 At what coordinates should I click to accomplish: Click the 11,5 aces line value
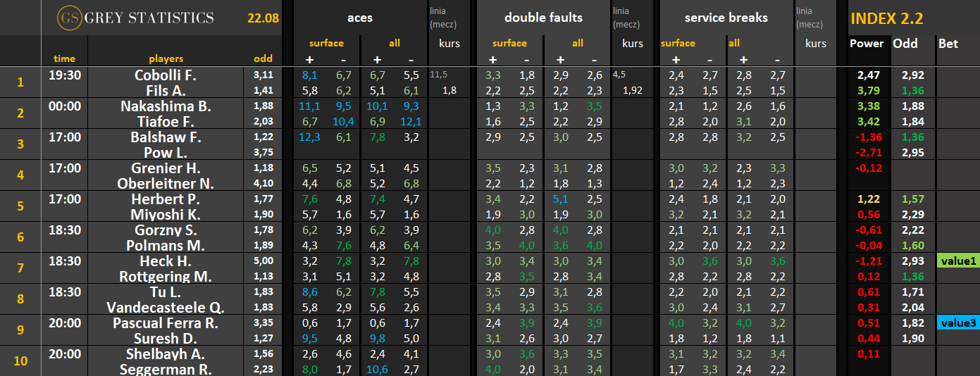[438, 73]
